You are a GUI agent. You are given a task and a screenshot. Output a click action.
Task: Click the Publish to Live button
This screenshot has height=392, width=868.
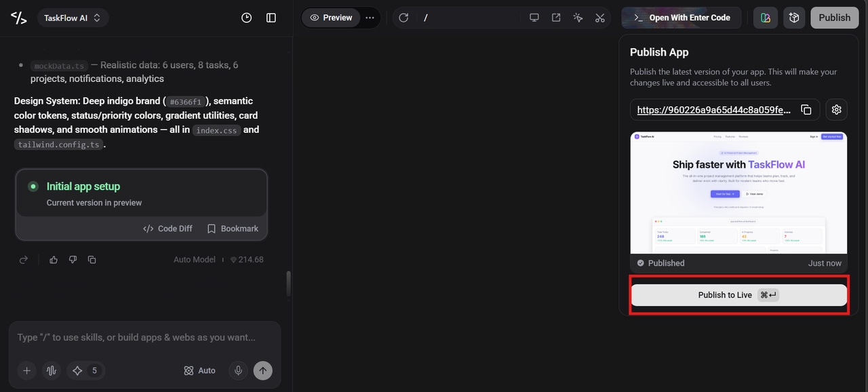[739, 295]
